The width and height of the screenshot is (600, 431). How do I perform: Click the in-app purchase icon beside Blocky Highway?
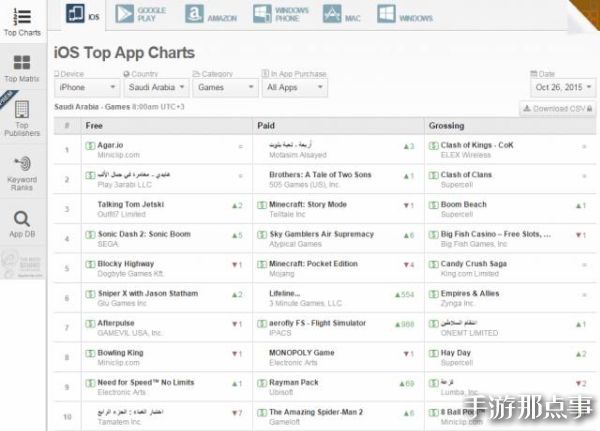(x=90, y=264)
